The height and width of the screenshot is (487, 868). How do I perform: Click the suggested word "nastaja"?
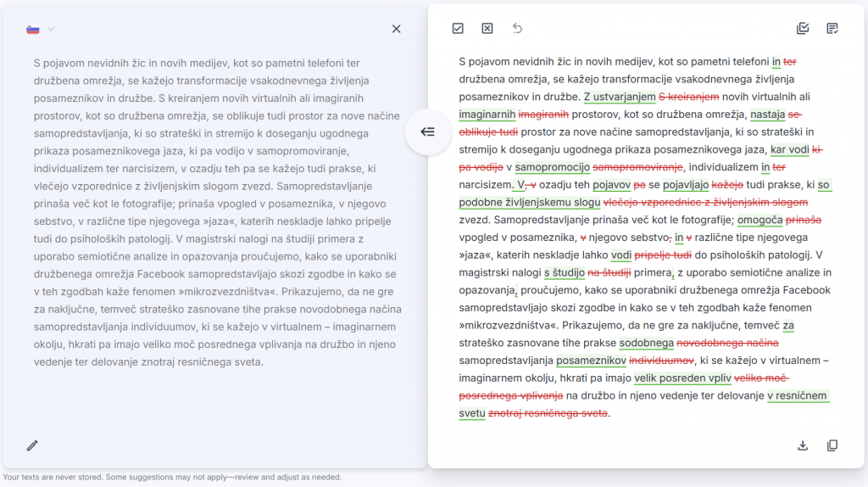768,115
